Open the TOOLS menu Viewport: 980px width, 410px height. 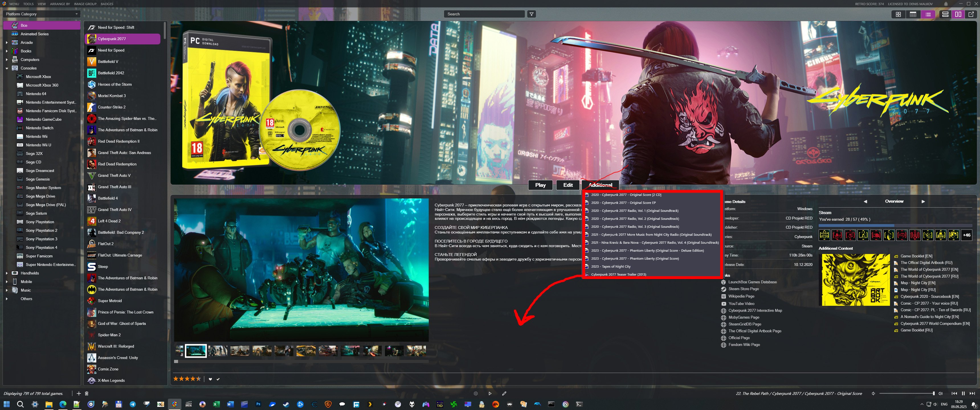point(28,4)
